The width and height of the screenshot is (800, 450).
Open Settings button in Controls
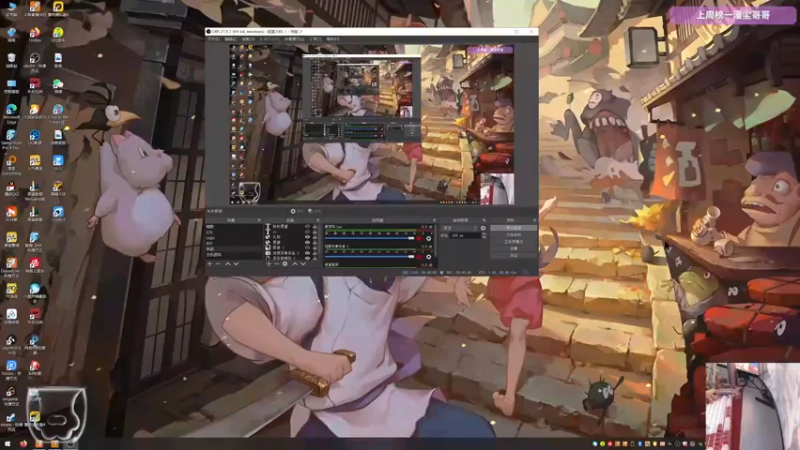[514, 248]
